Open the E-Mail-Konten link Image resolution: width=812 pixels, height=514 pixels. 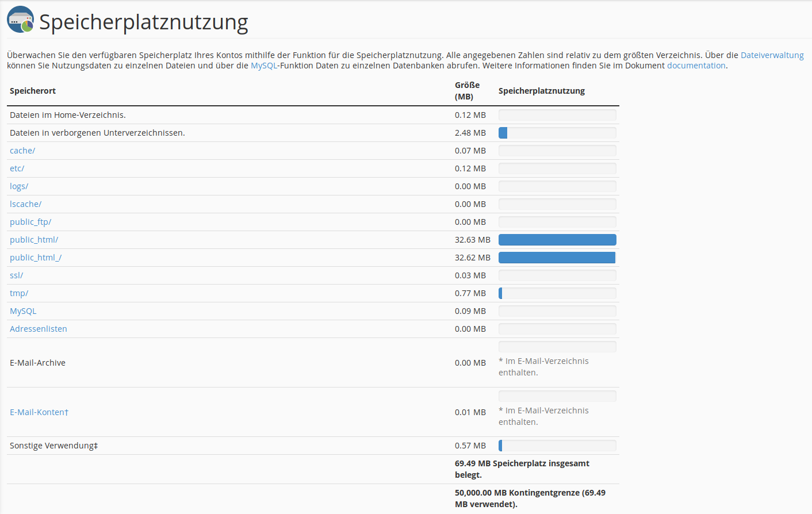click(38, 412)
